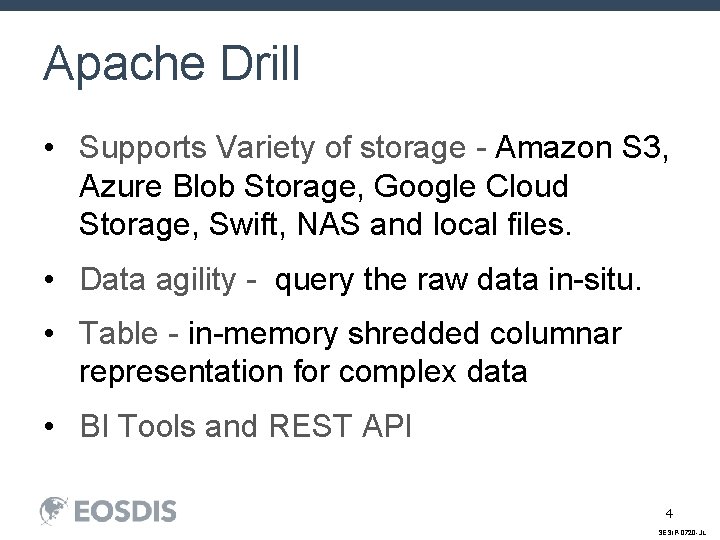This screenshot has width=720, height=540.
Task: Click the BI Tools bullet marker
Action: [x=49, y=426]
